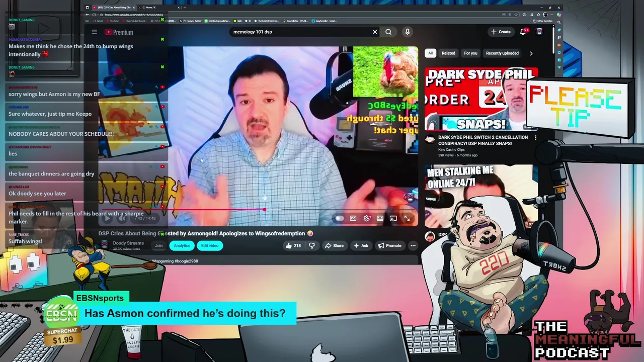Open the Doody Streams channel name link
644x362 pixels.
pos(128,243)
